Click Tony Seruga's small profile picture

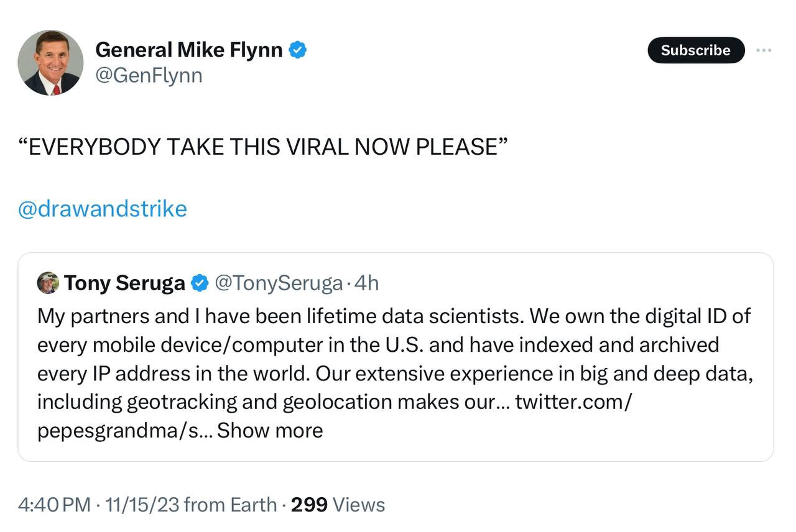[48, 283]
